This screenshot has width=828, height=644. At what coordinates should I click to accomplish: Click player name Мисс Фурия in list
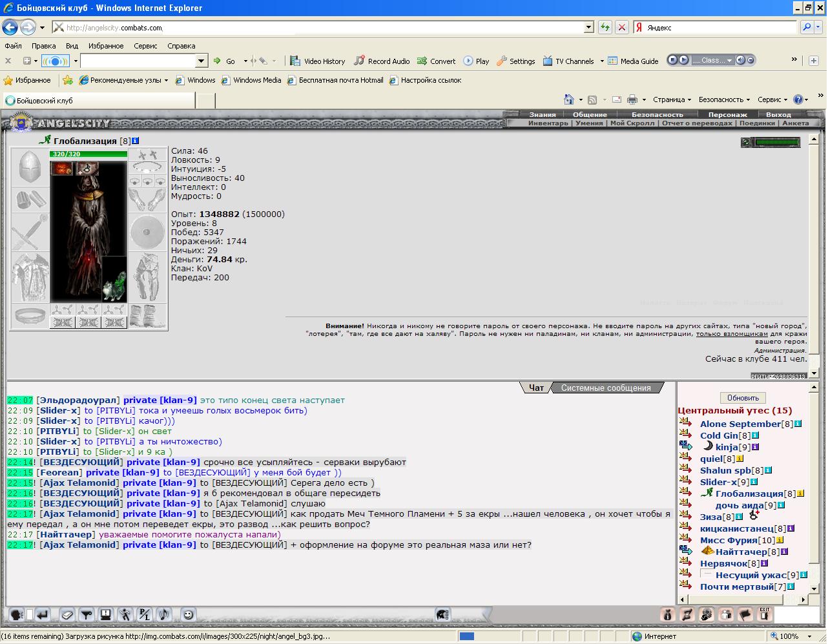coord(729,540)
